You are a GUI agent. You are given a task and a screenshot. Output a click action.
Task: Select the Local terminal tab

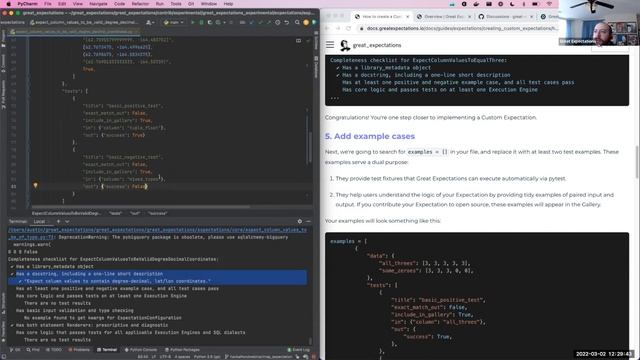coord(39,221)
